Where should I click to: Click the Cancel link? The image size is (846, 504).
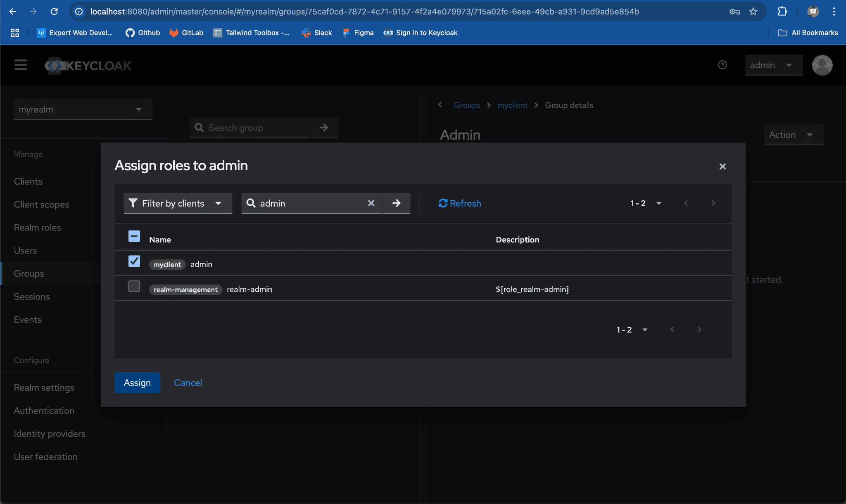(188, 383)
